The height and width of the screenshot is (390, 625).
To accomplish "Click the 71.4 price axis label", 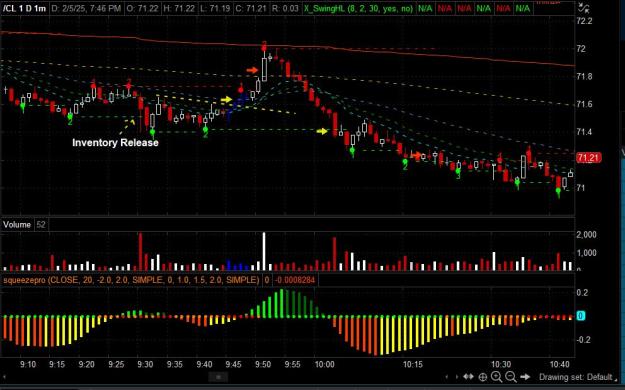I will (584, 132).
